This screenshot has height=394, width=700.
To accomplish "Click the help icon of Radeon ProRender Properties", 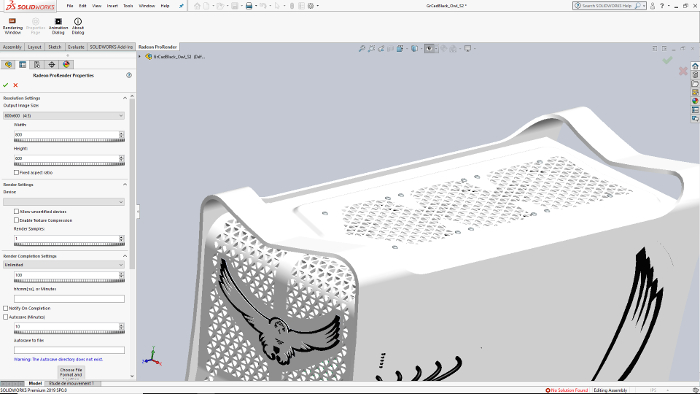I will pyautogui.click(x=129, y=75).
